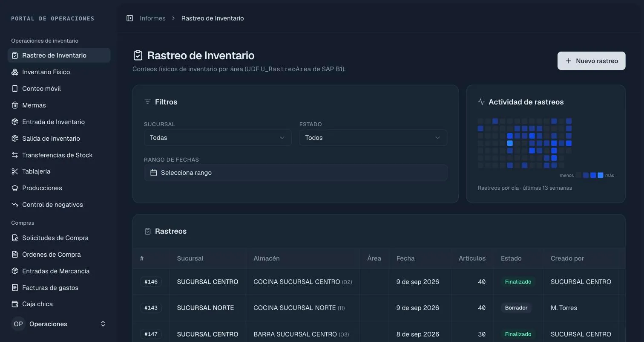Click the Inventario Físico boxes icon
Image resolution: width=644 pixels, height=342 pixels.
point(15,72)
